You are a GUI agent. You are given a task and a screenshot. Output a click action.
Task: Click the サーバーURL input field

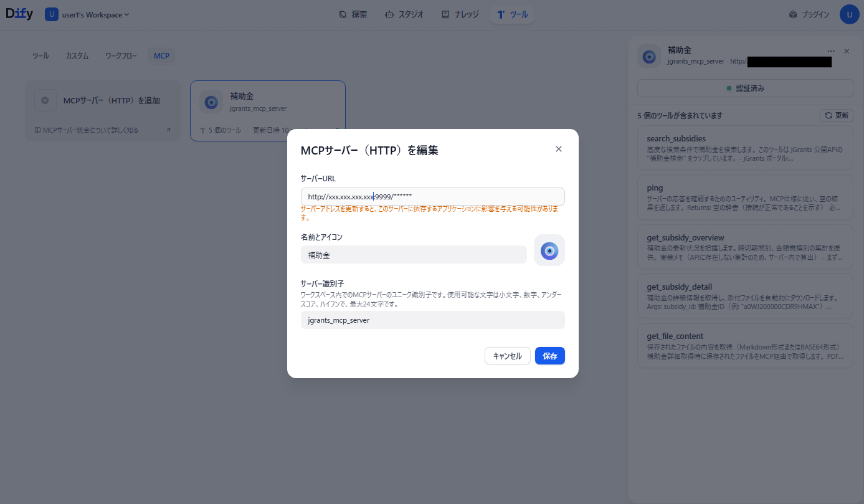tap(432, 196)
